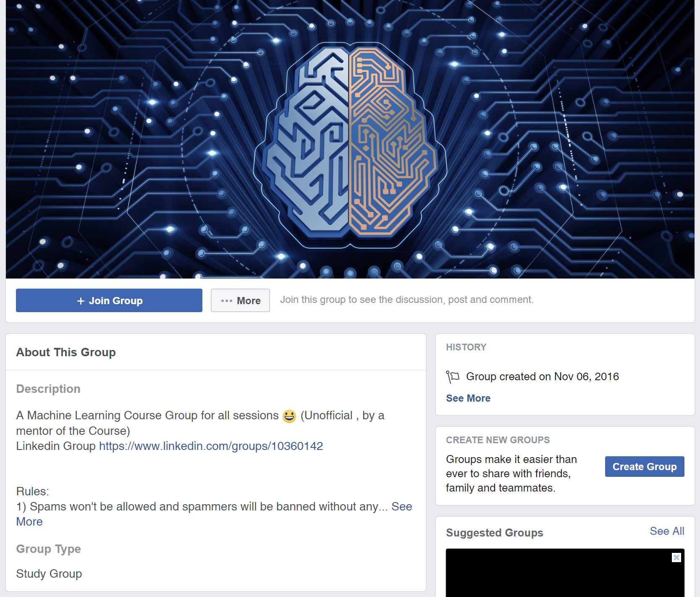The image size is (700, 597).
Task: Open the brain cover photo
Action: pos(350,139)
